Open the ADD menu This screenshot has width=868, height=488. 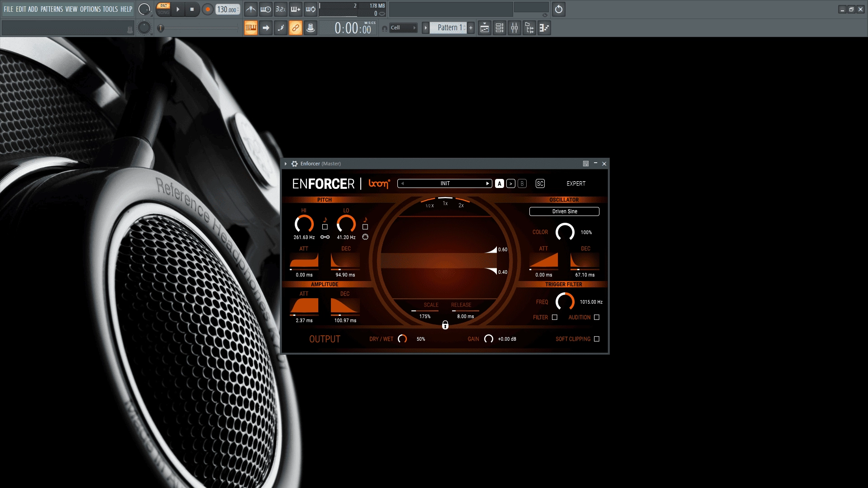[x=33, y=9]
